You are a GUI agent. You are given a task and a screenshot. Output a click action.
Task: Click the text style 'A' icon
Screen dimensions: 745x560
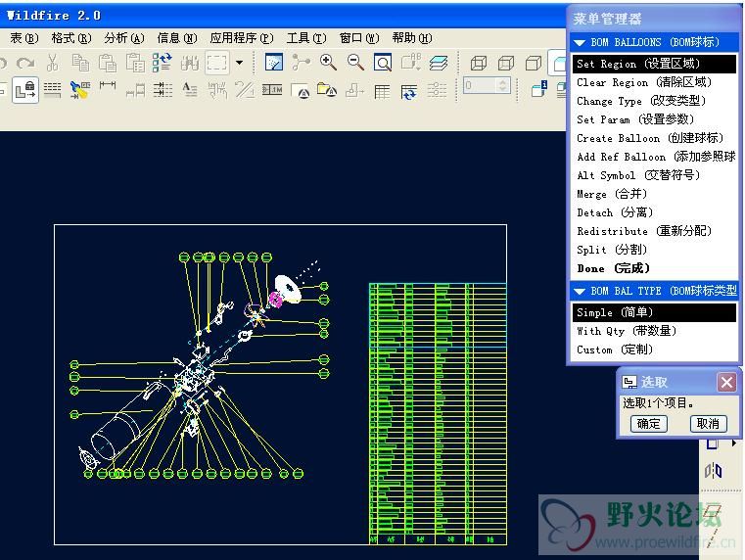click(x=190, y=90)
